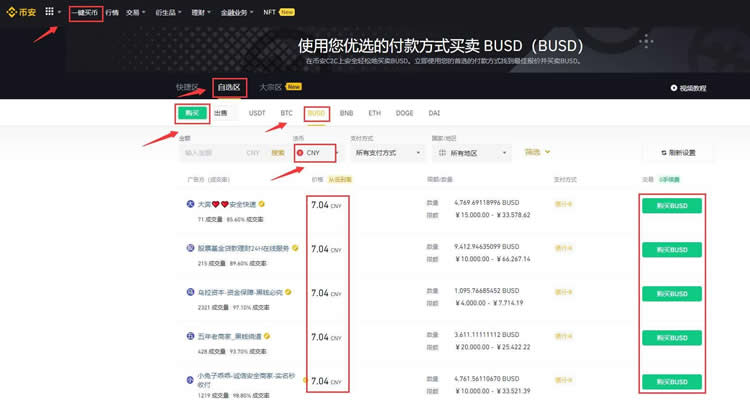This screenshot has height=403, width=750.
Task: Click the play icon beside 视频教程
Action: click(x=673, y=88)
